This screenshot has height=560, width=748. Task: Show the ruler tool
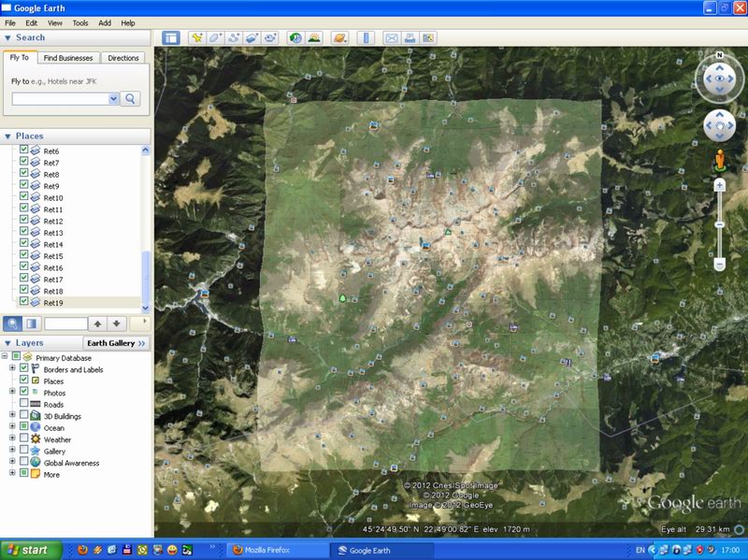click(x=366, y=37)
